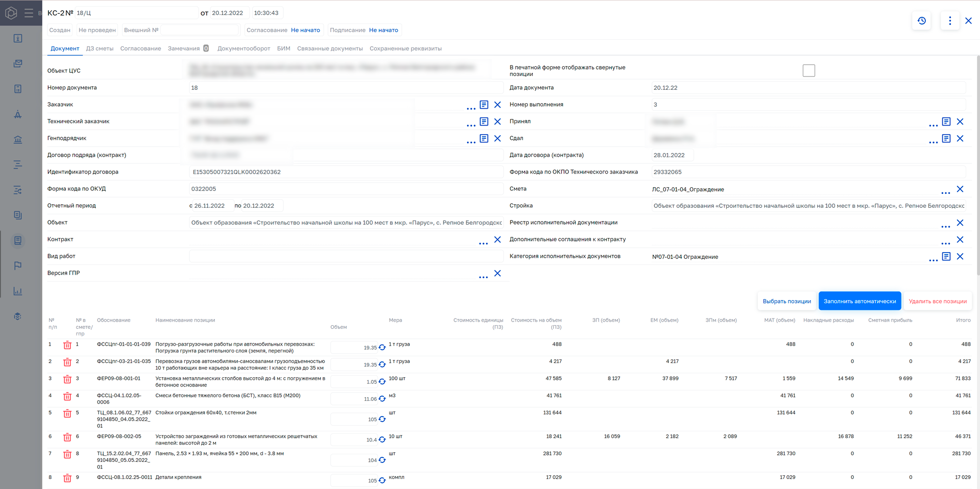Open document history via clock icon
980x489 pixels.
click(922, 20)
